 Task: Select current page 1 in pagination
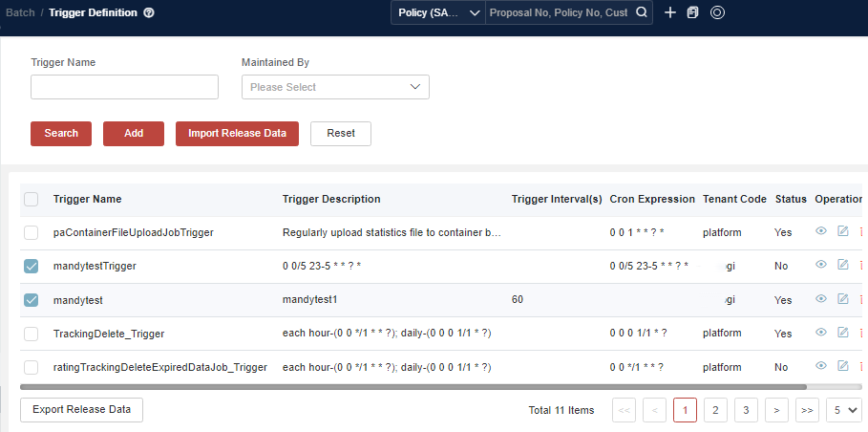(x=685, y=410)
